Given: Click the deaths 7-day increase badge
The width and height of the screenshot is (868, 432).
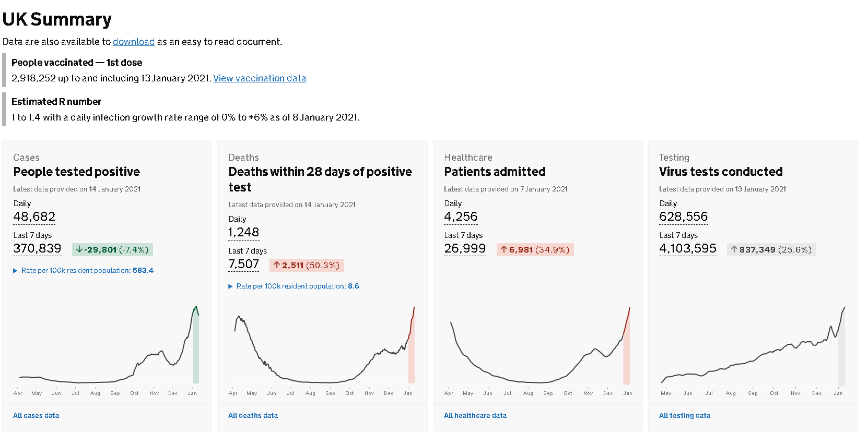Looking at the screenshot, I should click(x=307, y=265).
